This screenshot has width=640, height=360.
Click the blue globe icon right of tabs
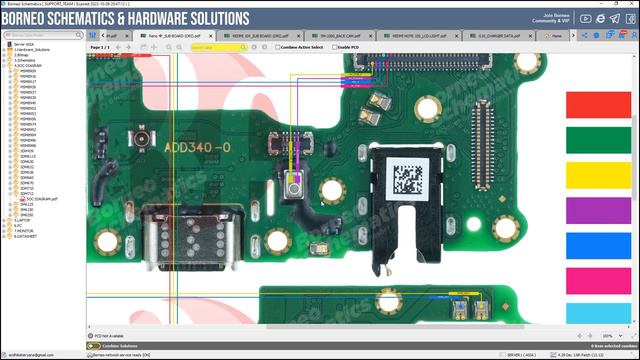coord(596,36)
